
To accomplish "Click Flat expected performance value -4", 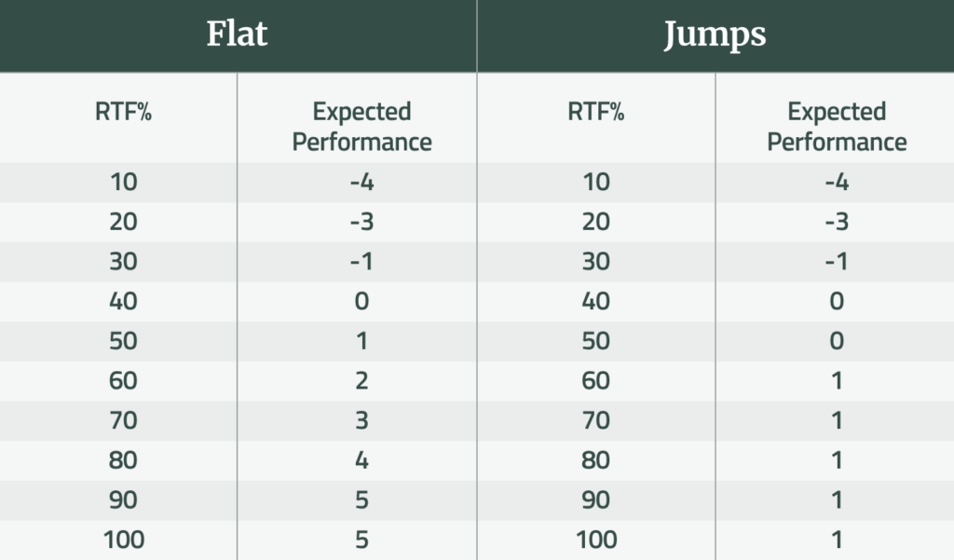I will tap(361, 182).
